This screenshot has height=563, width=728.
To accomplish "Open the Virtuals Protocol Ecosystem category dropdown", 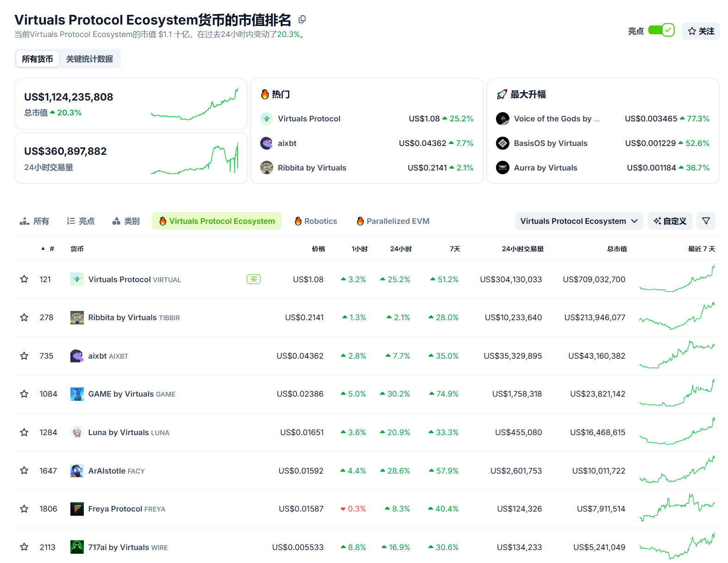I will pyautogui.click(x=578, y=221).
